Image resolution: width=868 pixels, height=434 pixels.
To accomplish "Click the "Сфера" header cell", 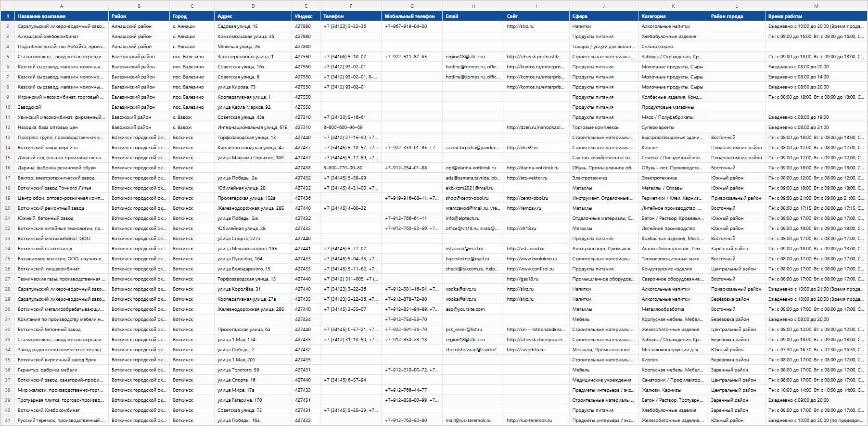I will pos(604,16).
